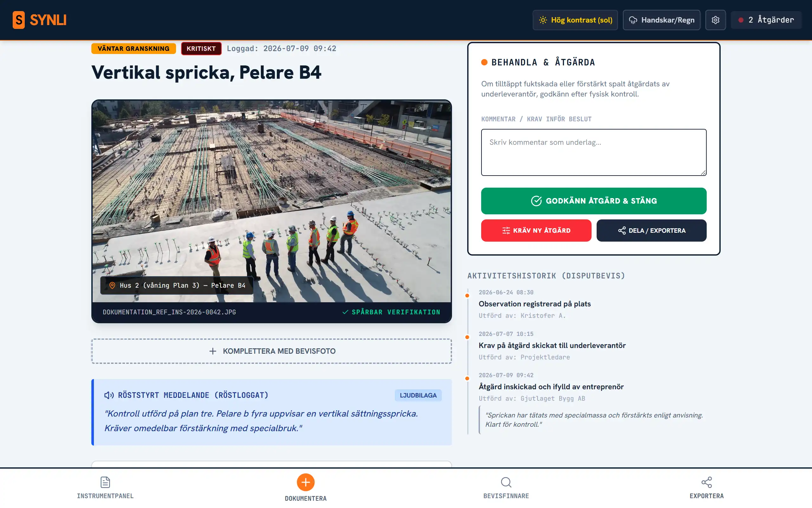
Task: Click Utförd av: Kristofer A.
Action: (x=522, y=316)
